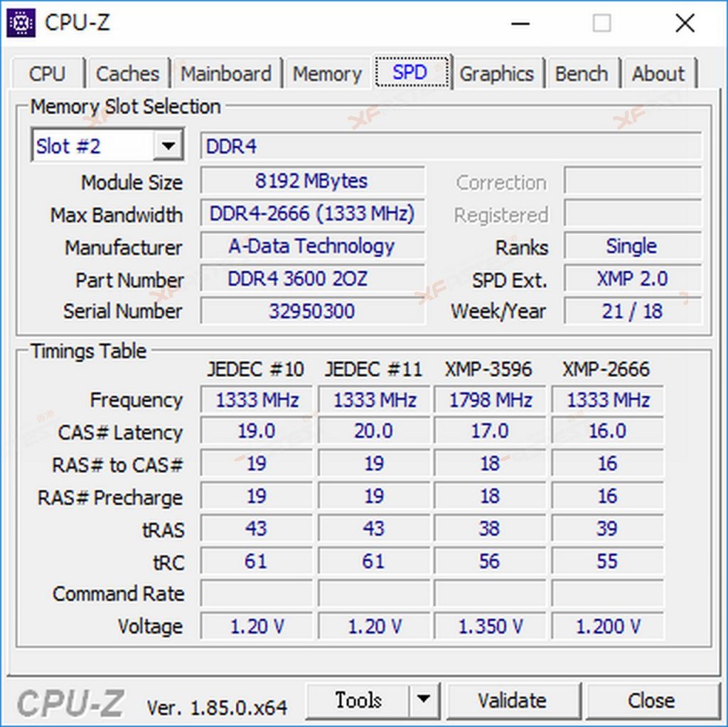Click the tRC value 55
The height and width of the screenshot is (727, 728).
(608, 561)
